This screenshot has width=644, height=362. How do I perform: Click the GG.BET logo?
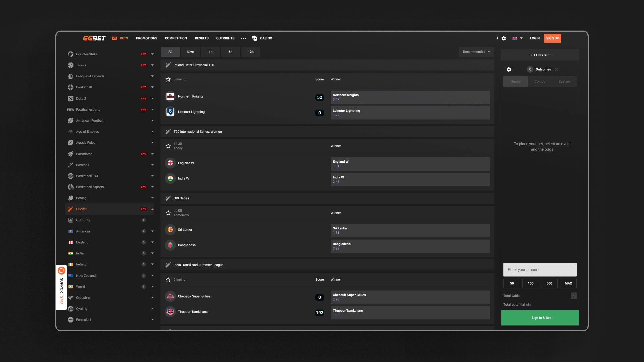coord(94,38)
